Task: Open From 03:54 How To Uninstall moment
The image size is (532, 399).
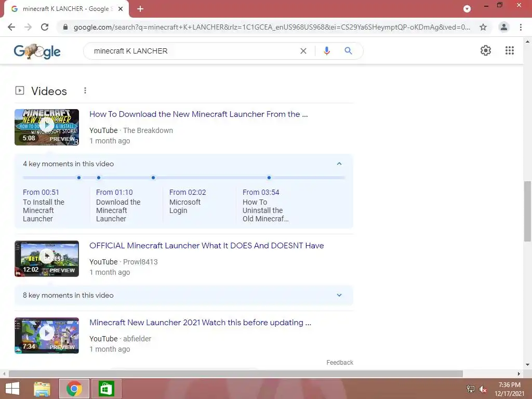Action: [x=265, y=206]
